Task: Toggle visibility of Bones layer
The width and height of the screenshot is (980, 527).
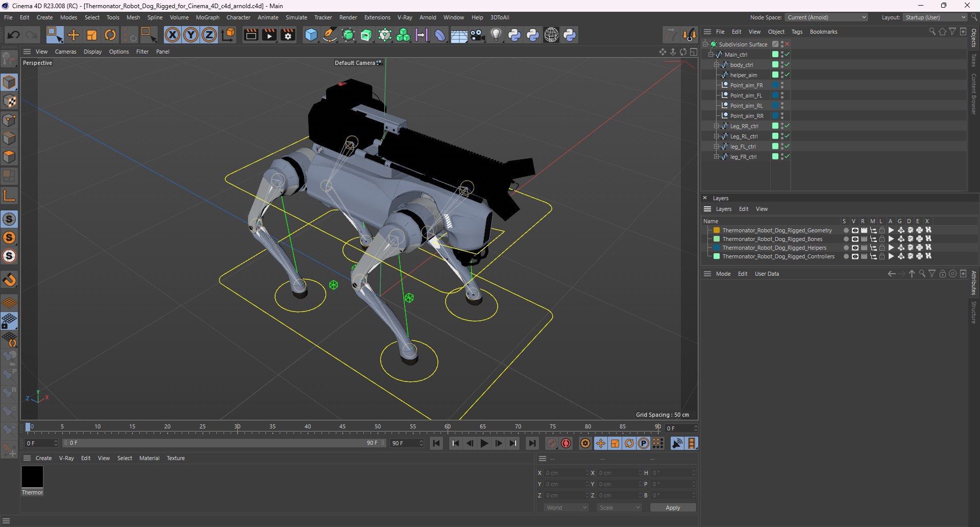Action: [855, 239]
